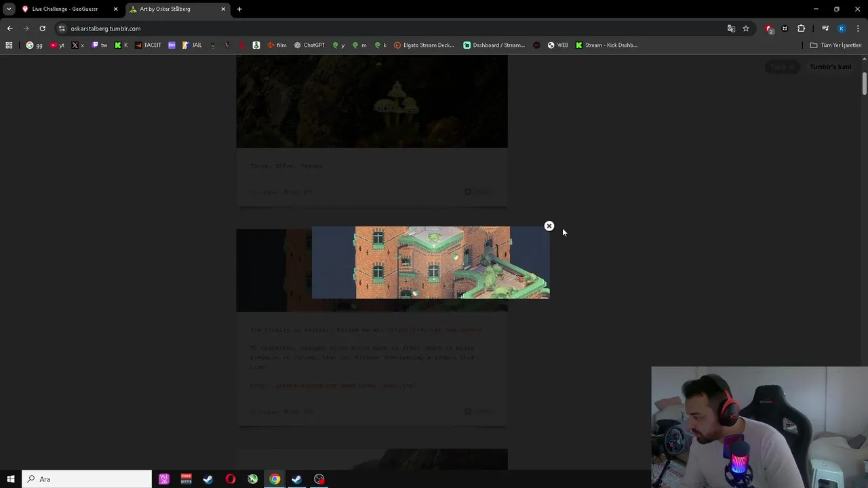The width and height of the screenshot is (868, 488).
Task: Open the X bookmark
Action: [78, 45]
